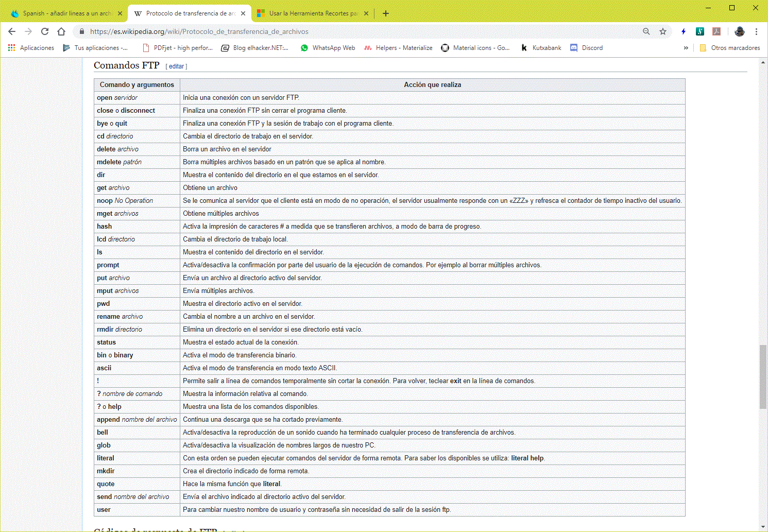Click the ascii command cell
This screenshot has width=768, height=532.
137,368
